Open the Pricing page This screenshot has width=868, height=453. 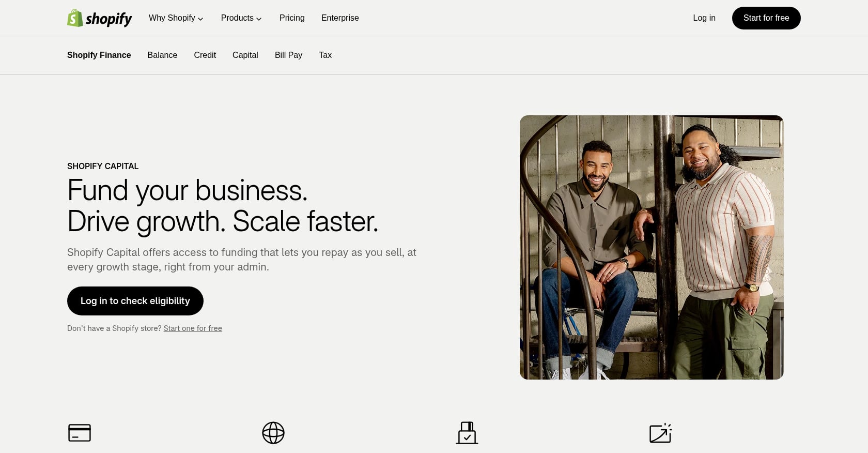pos(292,18)
